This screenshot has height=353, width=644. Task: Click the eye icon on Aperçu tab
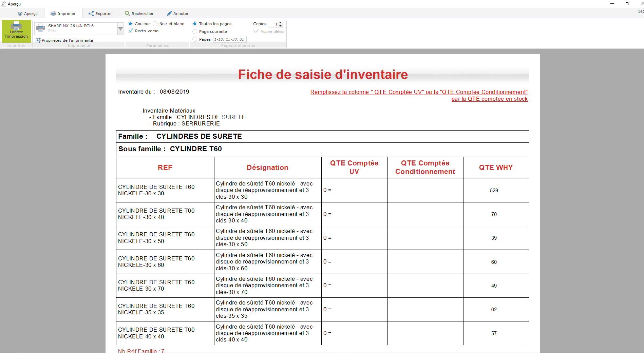tap(20, 14)
